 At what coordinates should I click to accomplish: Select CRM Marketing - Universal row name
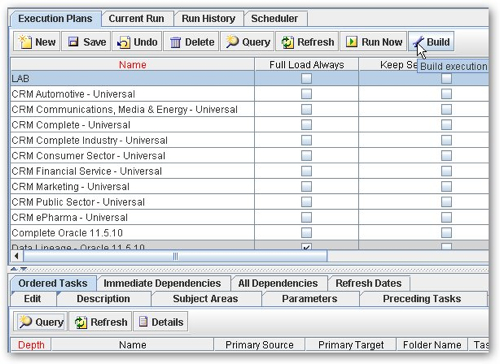tap(70, 186)
